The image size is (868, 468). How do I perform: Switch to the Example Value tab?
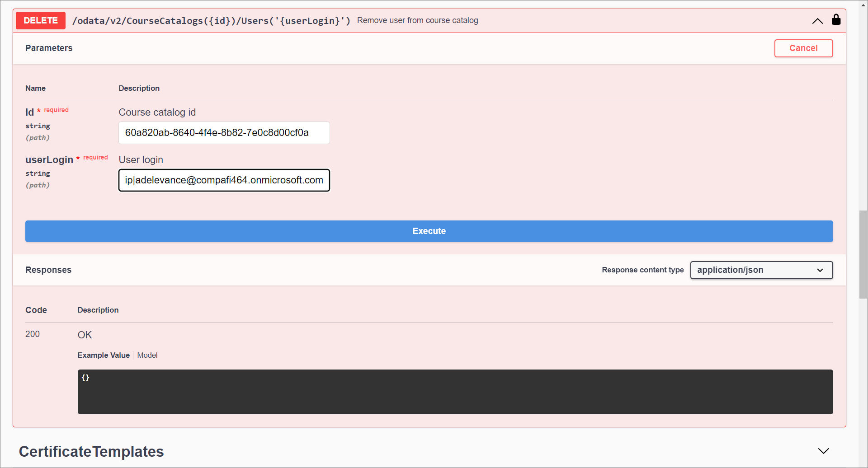point(104,356)
